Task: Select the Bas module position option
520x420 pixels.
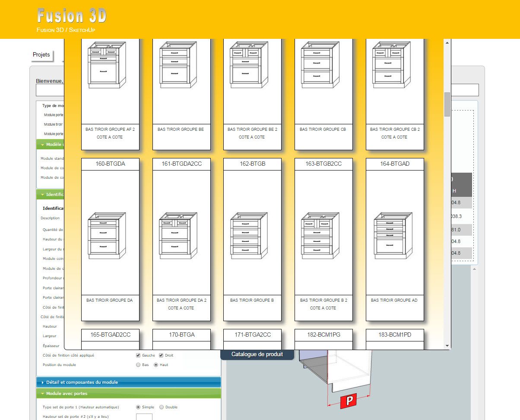Action: (139, 365)
